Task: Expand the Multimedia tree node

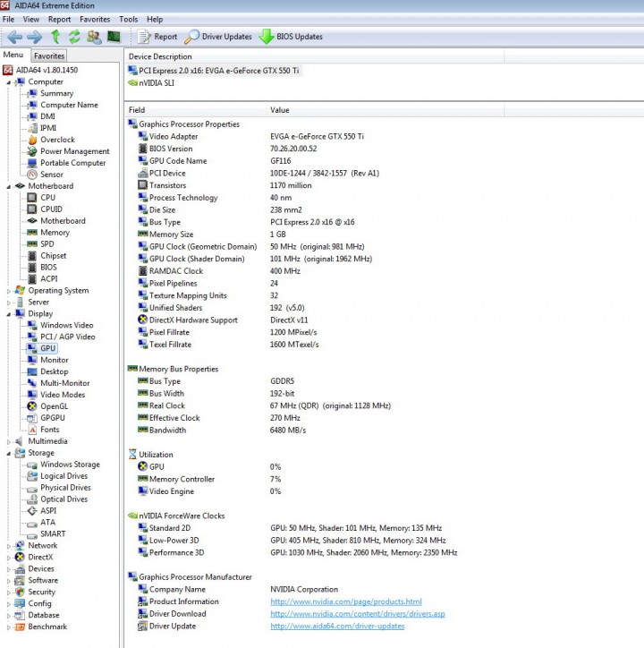Action: click(9, 441)
